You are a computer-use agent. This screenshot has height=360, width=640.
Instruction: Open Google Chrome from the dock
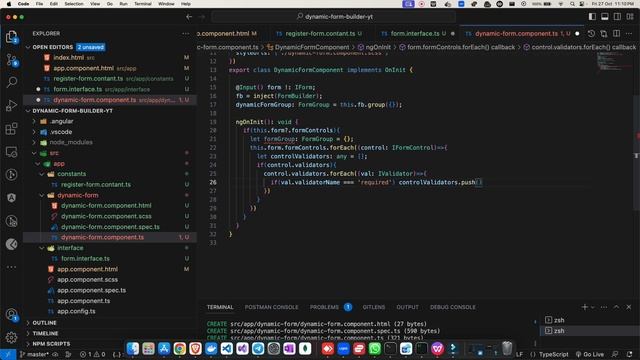tap(180, 348)
